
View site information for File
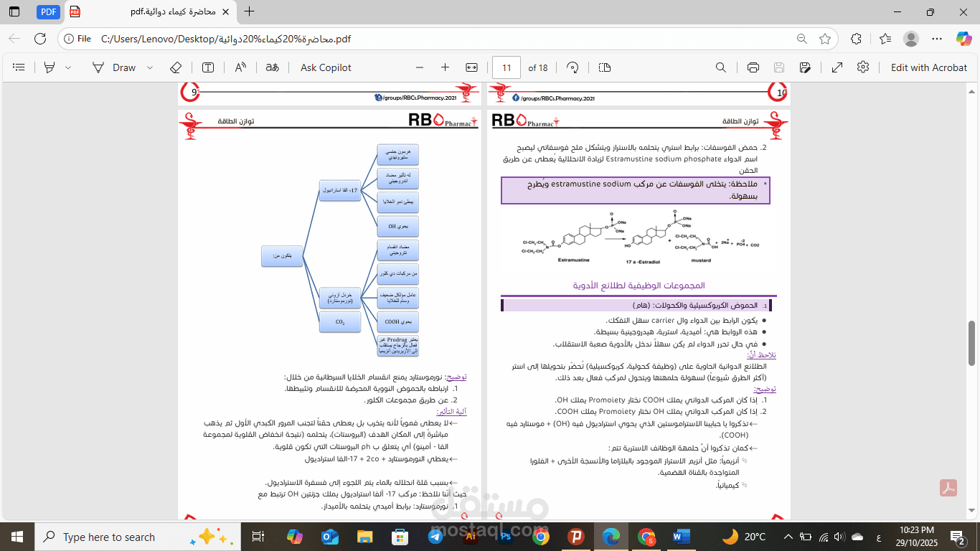pos(77,39)
